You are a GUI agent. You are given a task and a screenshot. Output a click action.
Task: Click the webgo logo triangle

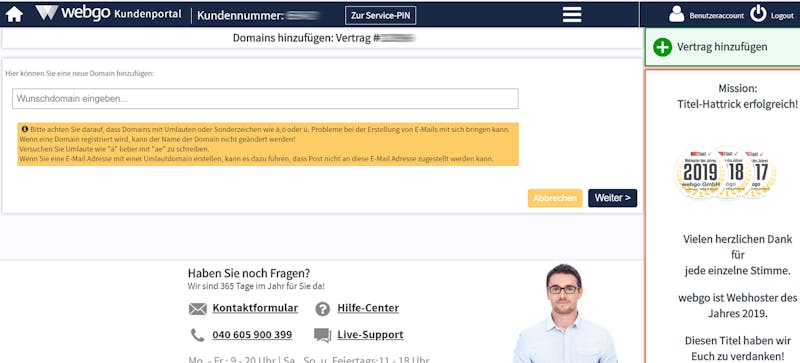(47, 13)
